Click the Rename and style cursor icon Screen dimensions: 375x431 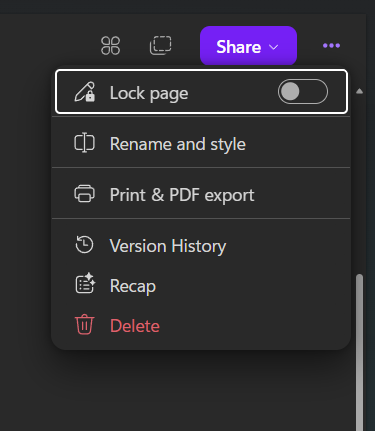pos(84,143)
